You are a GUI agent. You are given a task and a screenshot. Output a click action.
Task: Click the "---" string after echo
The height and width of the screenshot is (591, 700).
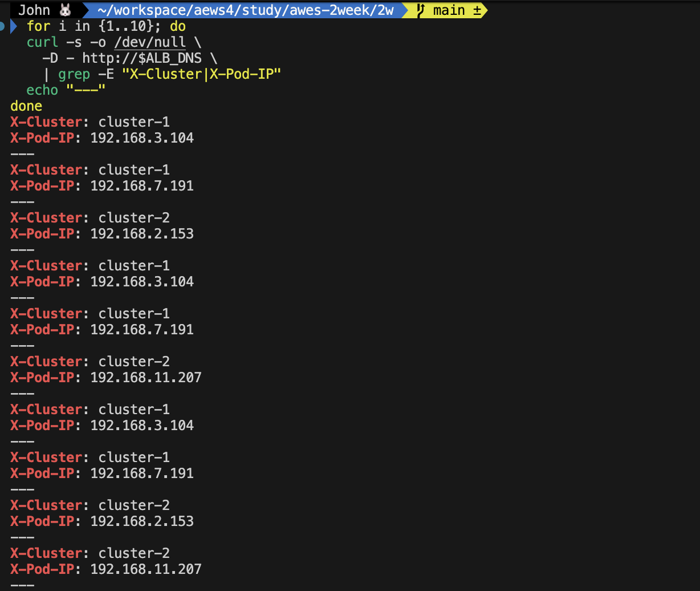click(86, 90)
